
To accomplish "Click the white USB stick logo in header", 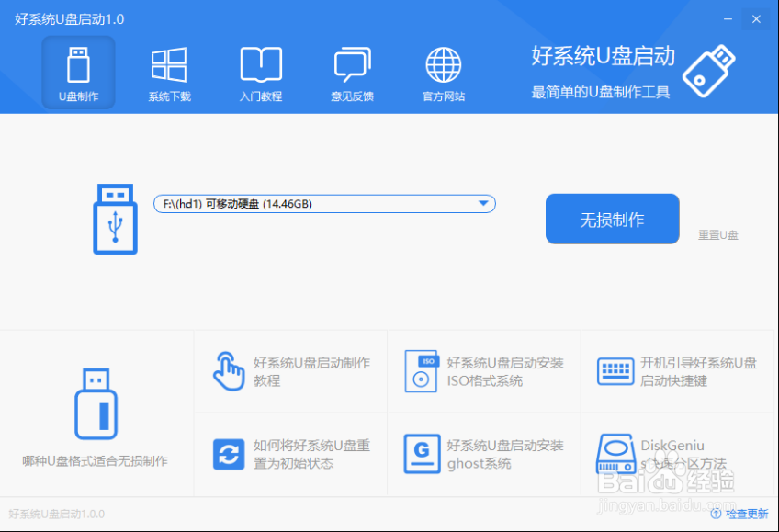I will [x=709, y=71].
